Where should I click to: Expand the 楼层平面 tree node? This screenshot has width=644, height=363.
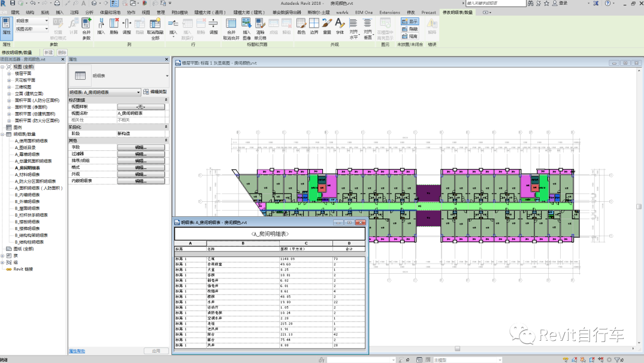click(x=9, y=73)
